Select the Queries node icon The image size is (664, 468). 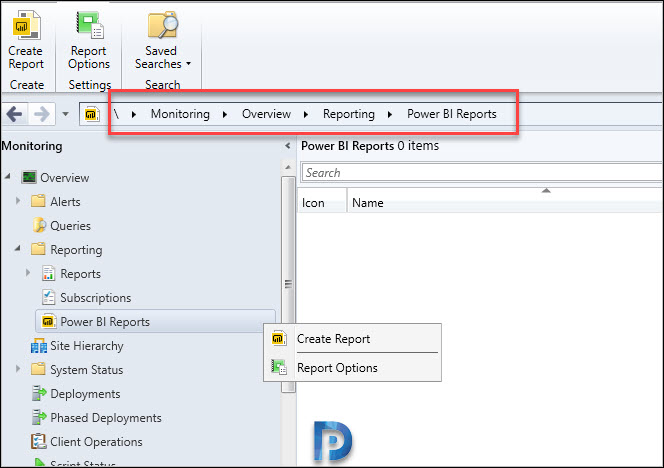tap(39, 225)
